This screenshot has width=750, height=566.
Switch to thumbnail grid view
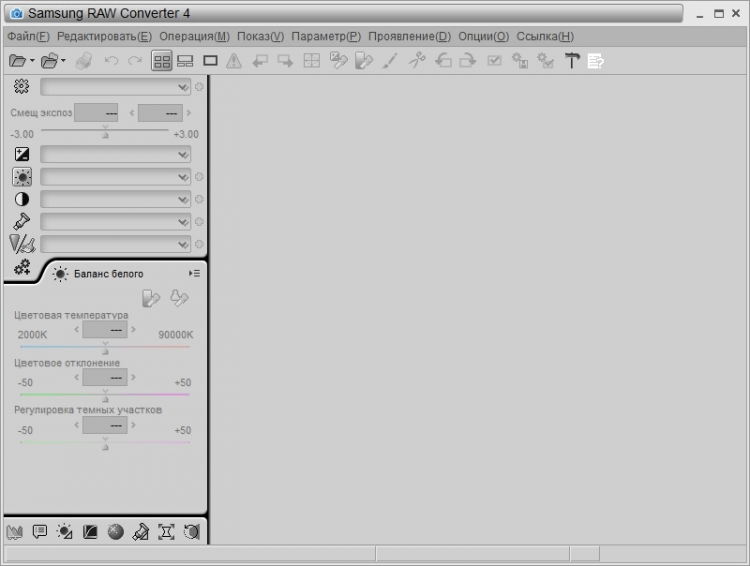(x=162, y=61)
